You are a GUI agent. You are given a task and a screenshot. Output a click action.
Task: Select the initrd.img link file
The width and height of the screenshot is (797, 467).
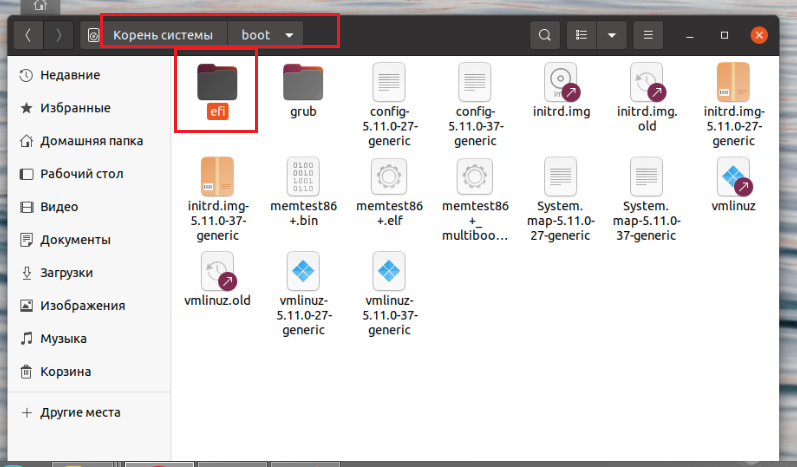point(561,90)
